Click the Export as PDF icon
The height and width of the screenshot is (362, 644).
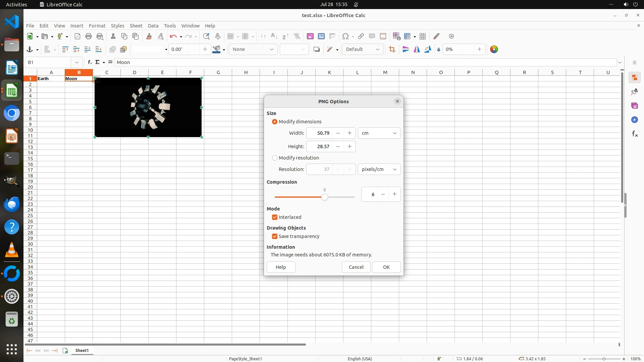click(77, 36)
